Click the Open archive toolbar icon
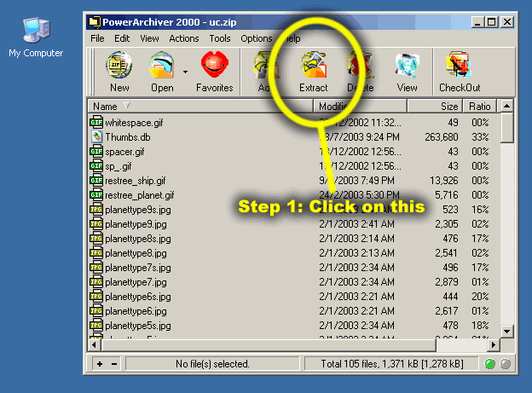 pos(162,72)
